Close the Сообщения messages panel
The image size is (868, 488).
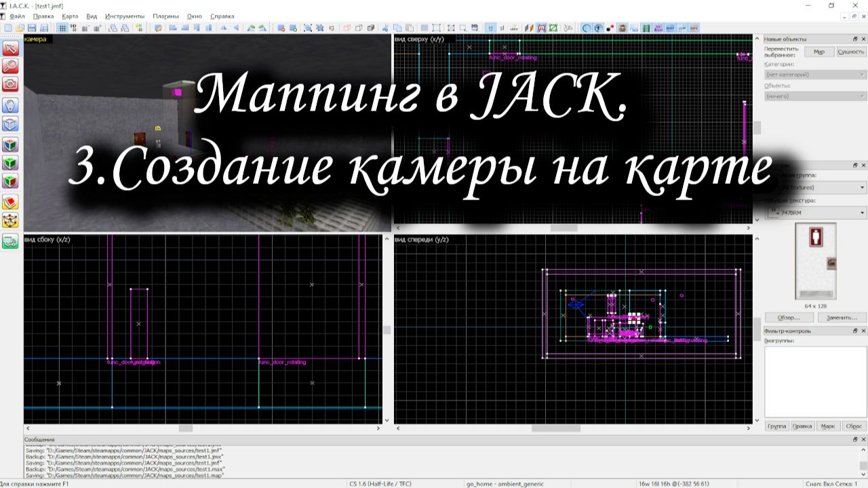tap(864, 439)
